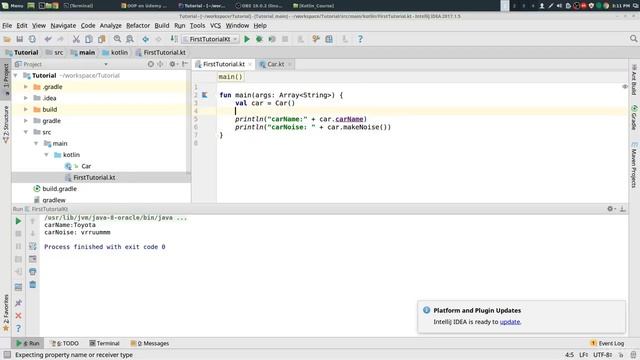Switch to the Car.kt editor tab
This screenshot has height=360, width=640.
coord(276,64)
